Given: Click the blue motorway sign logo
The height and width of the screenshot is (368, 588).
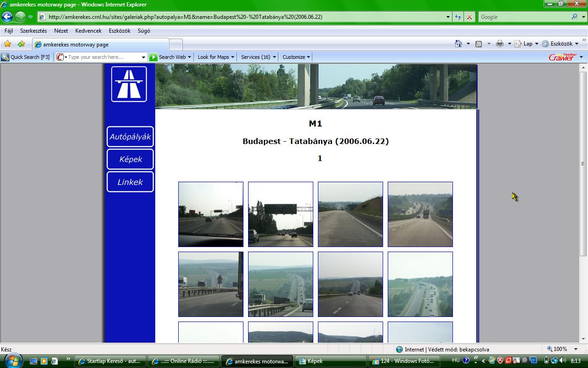Looking at the screenshot, I should (129, 84).
